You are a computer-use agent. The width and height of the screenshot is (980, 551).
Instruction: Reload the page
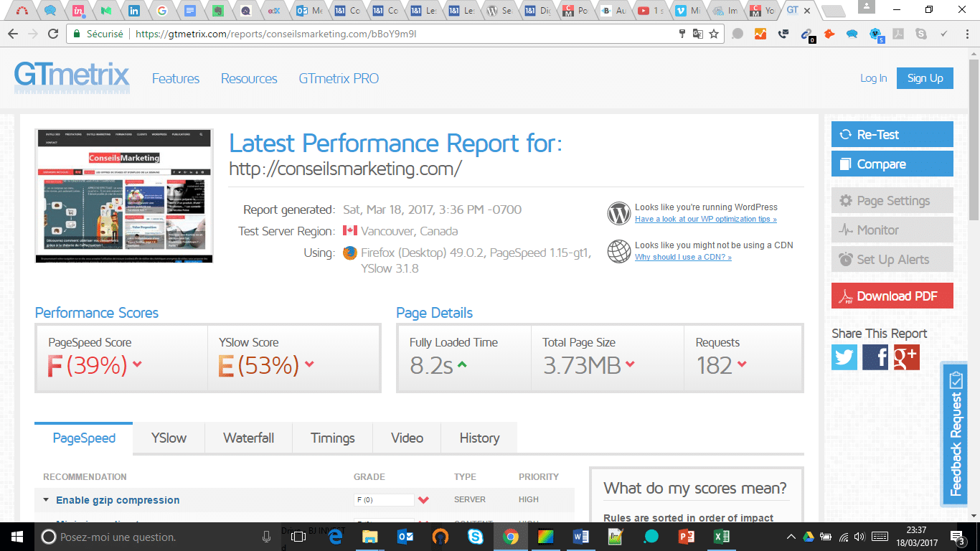[53, 34]
